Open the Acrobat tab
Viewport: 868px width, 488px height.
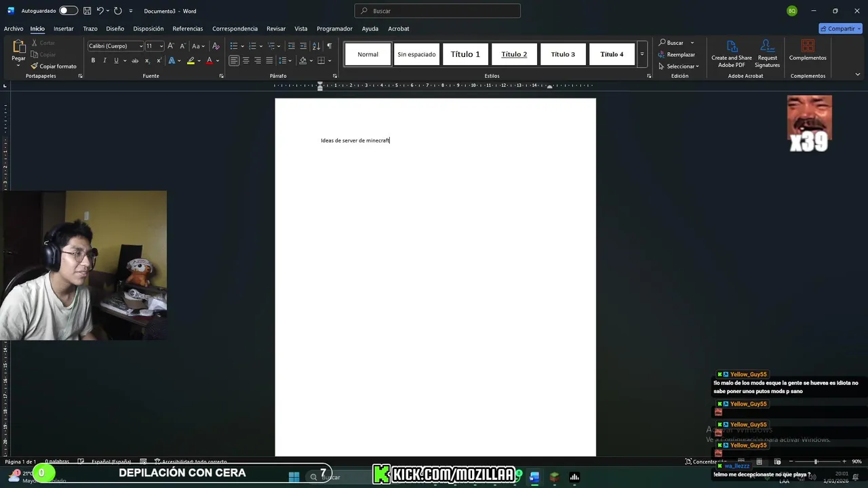[399, 28]
